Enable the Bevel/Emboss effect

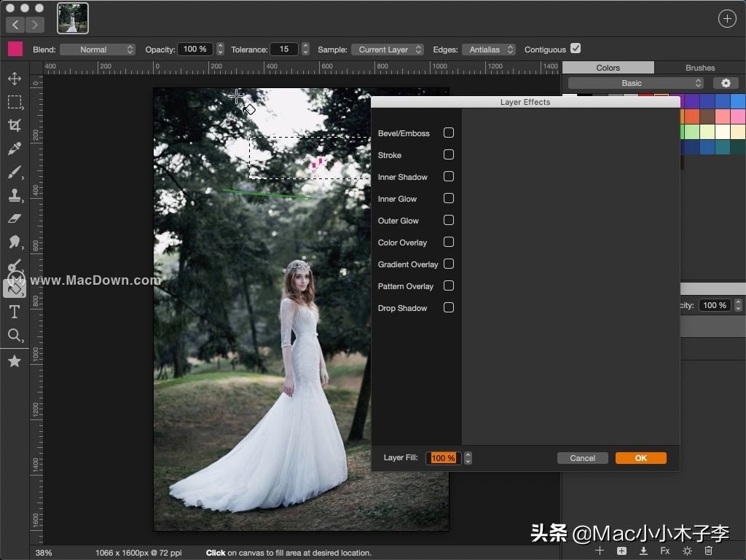449,133
